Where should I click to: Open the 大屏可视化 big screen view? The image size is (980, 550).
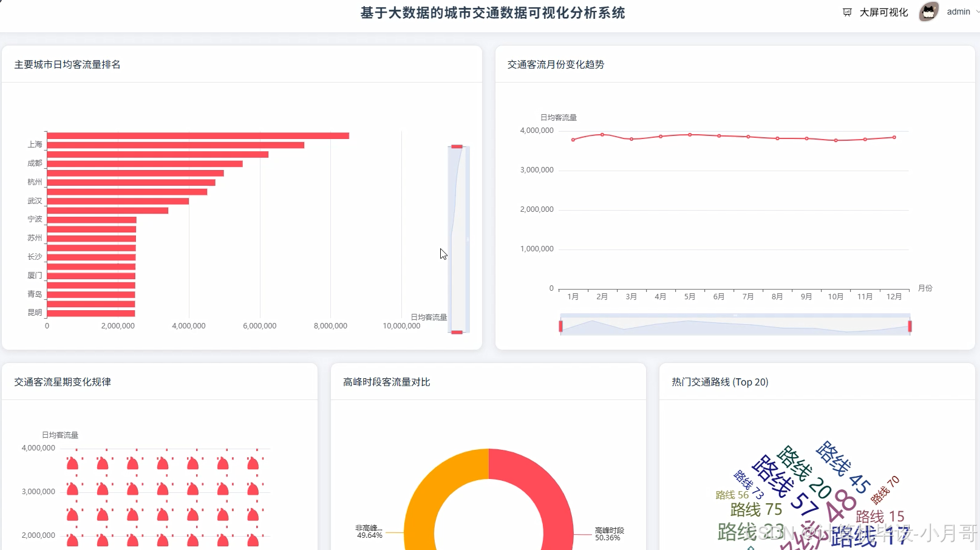pos(883,12)
